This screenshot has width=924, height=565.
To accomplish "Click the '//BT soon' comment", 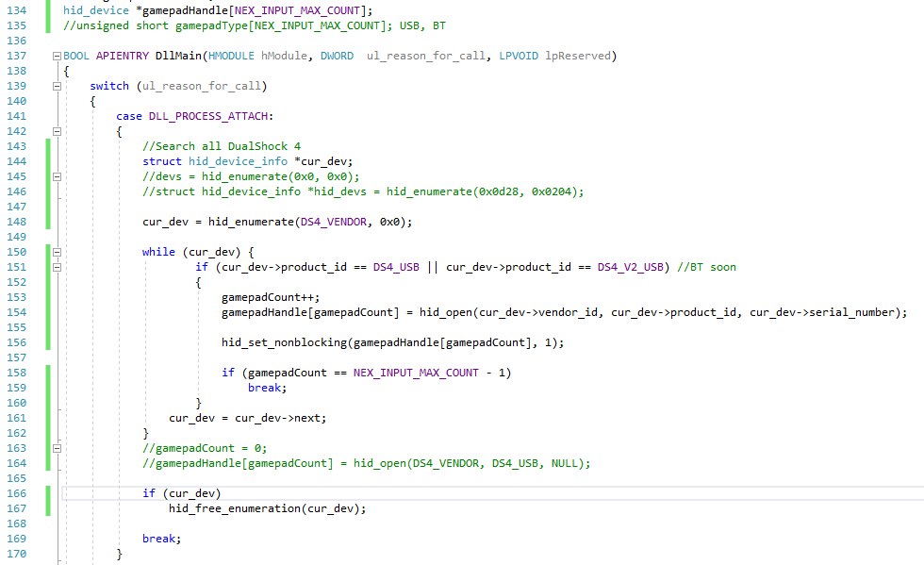I will tap(706, 267).
